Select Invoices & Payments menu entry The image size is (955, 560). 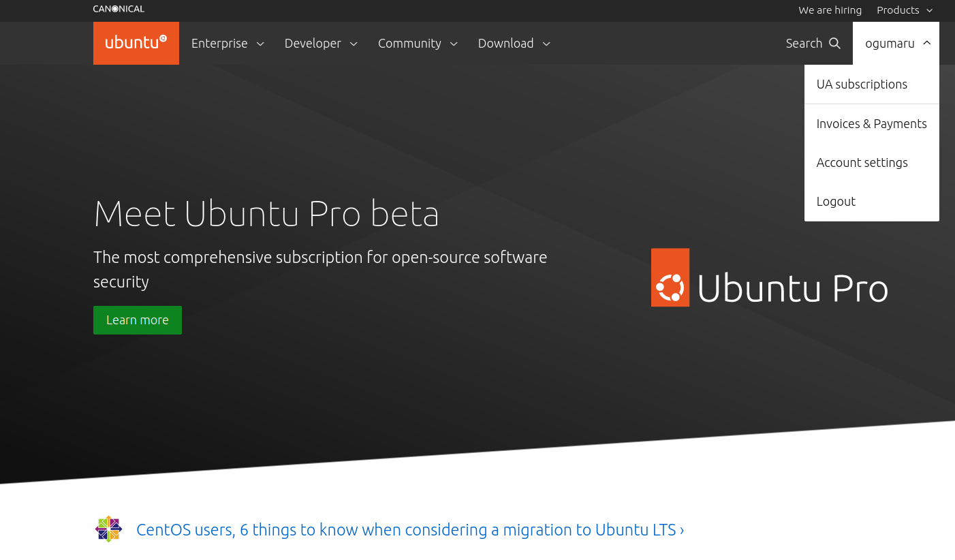[872, 124]
